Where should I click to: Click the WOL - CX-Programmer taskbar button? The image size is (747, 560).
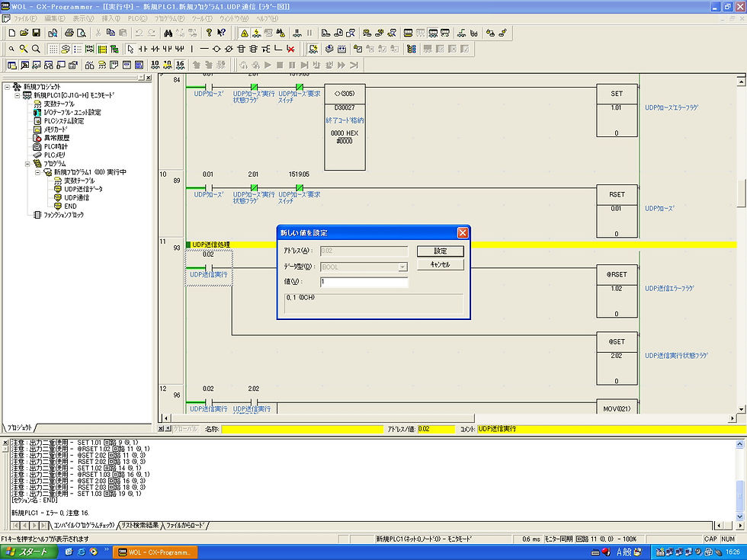[157, 552]
